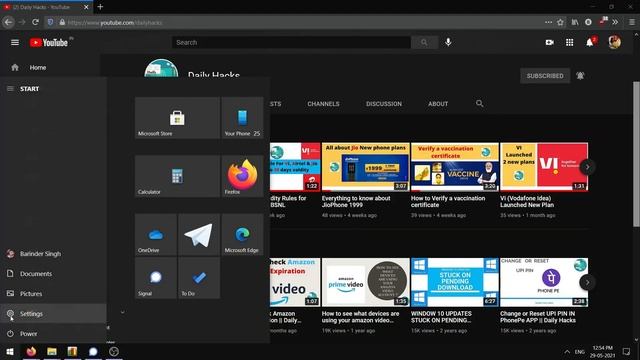Open the Action Center notifications icon
The image size is (640, 360).
tap(626, 351)
